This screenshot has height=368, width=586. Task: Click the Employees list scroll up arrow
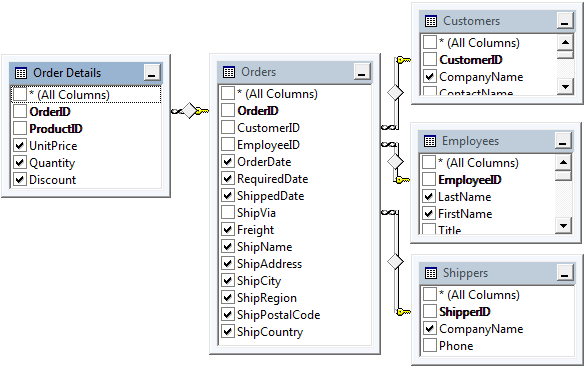563,163
